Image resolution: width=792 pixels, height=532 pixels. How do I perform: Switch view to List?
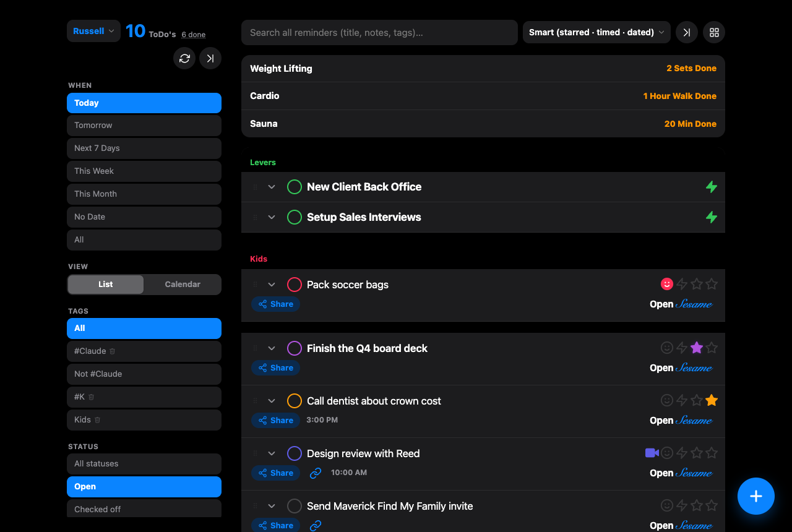tap(106, 285)
